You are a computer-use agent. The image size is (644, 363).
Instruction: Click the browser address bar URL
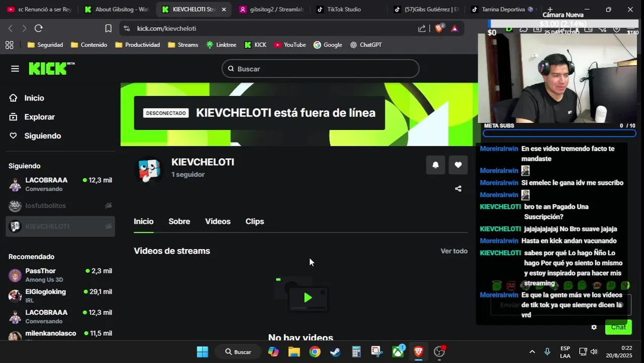[166, 28]
